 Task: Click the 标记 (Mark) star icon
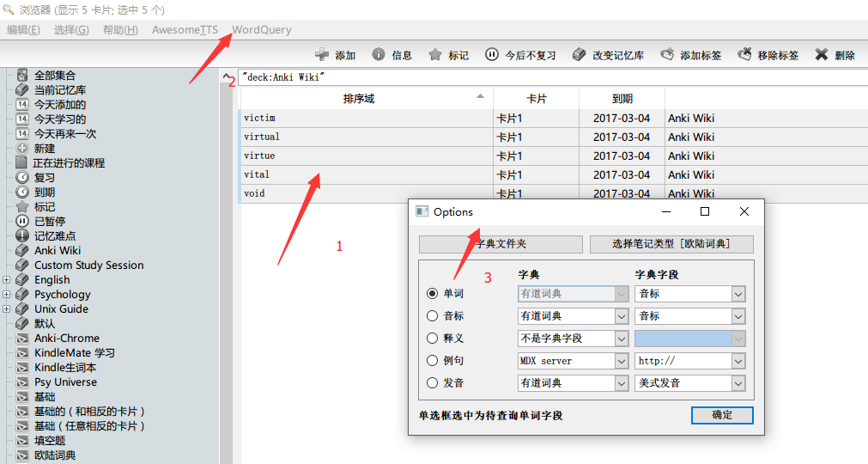click(x=435, y=55)
